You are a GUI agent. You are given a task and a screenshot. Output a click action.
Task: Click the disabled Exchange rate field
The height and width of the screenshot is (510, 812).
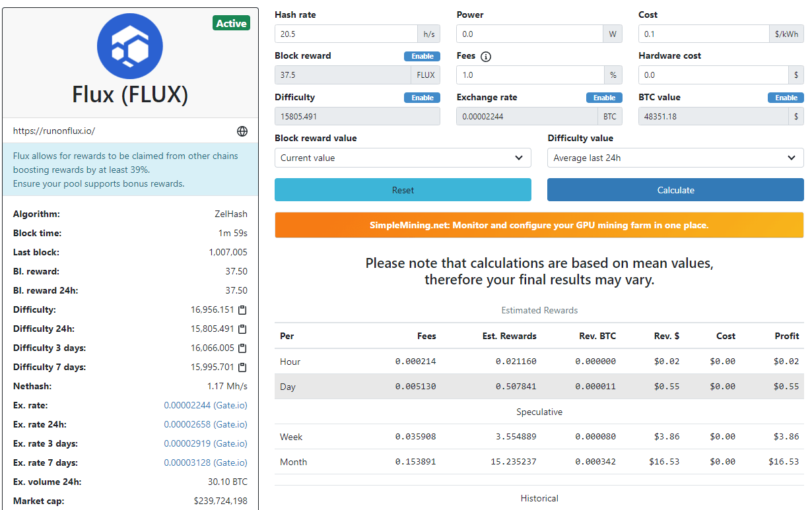coord(527,116)
